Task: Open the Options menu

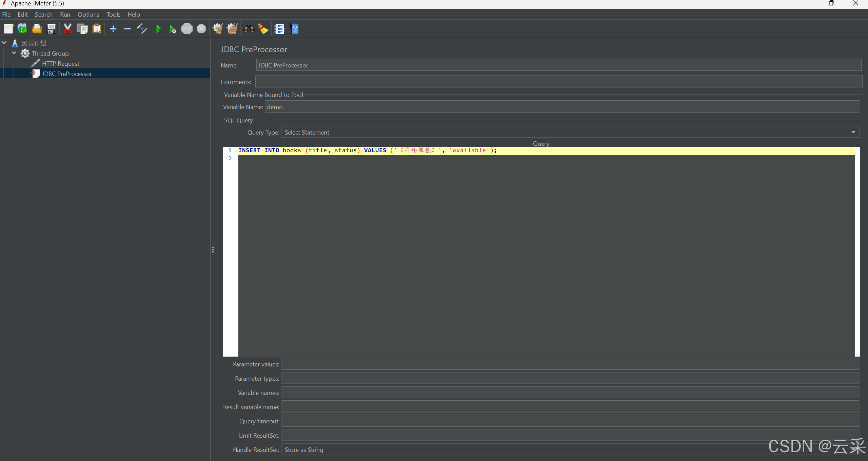Action: pyautogui.click(x=88, y=14)
